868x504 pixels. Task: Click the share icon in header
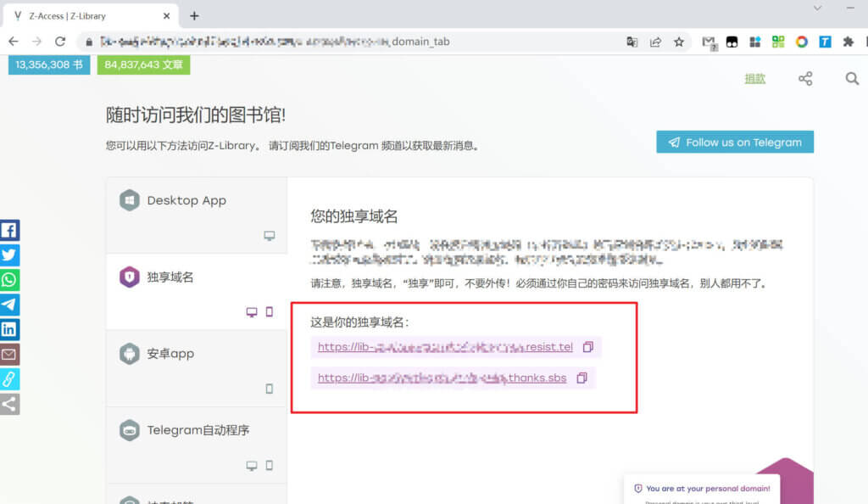point(805,79)
